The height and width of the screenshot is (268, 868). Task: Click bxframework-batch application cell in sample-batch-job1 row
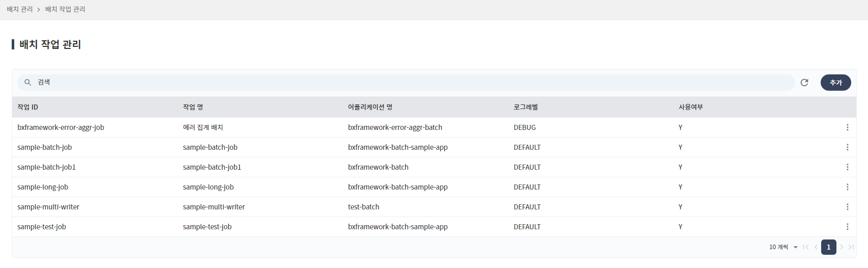pos(378,167)
